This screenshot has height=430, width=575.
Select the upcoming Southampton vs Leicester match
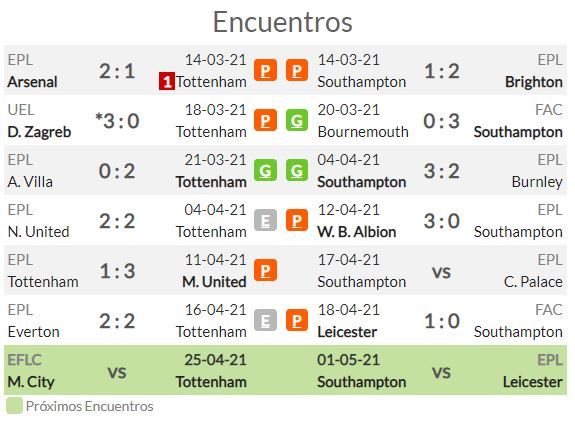point(440,370)
